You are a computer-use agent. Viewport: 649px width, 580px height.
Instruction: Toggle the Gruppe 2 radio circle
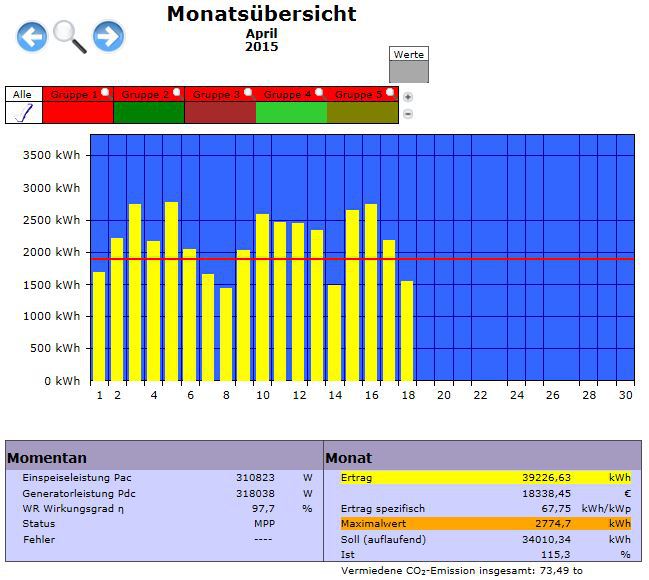(177, 92)
